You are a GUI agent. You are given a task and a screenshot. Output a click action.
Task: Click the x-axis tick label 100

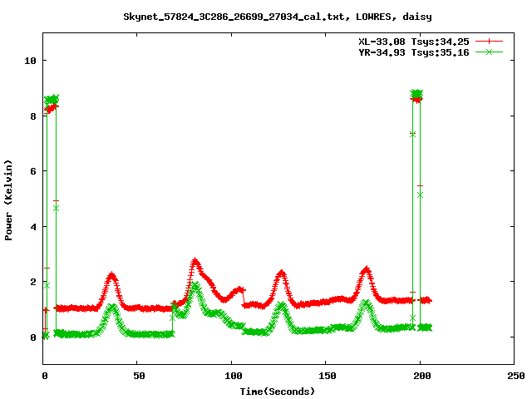click(234, 376)
